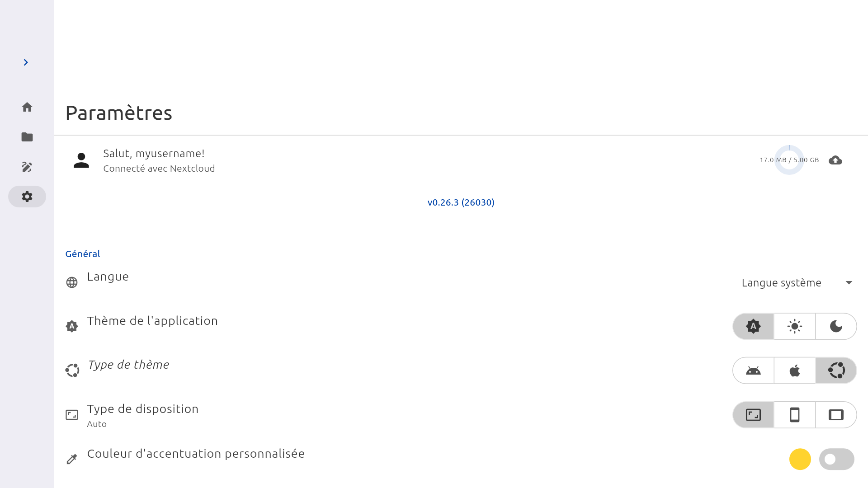The image size is (868, 488).
Task: Click the storage usage ring indicator
Action: pyautogui.click(x=789, y=160)
